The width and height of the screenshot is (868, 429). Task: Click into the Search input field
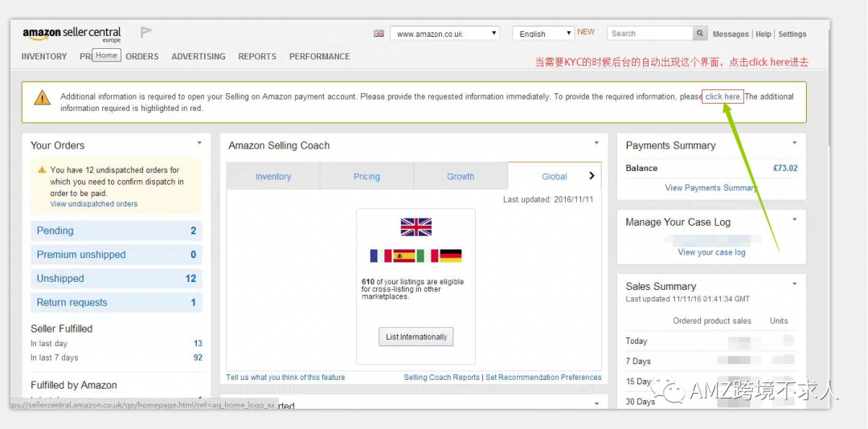click(650, 34)
